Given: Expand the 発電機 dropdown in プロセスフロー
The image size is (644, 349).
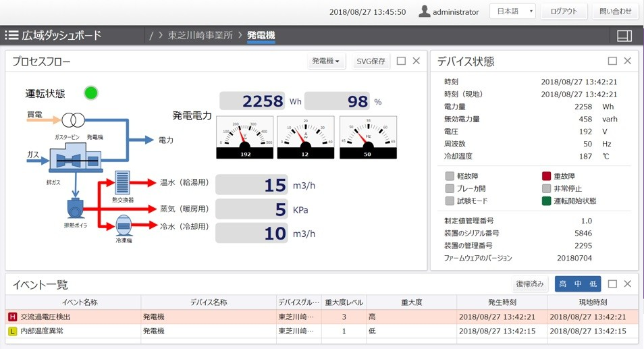Looking at the screenshot, I should pos(326,61).
